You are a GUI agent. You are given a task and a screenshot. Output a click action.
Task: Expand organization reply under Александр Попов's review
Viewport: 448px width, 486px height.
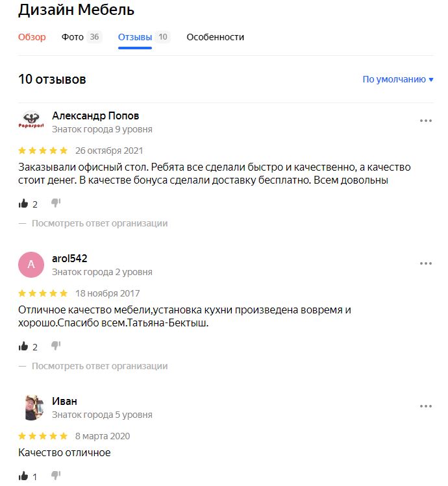coord(99,223)
